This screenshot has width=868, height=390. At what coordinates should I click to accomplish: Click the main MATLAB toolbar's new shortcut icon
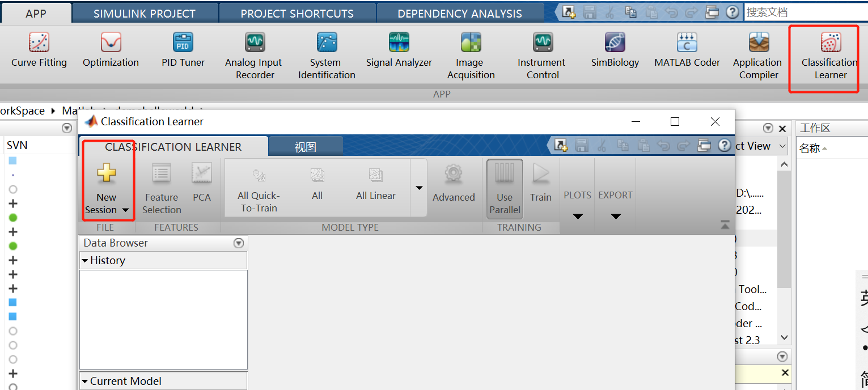tap(569, 12)
